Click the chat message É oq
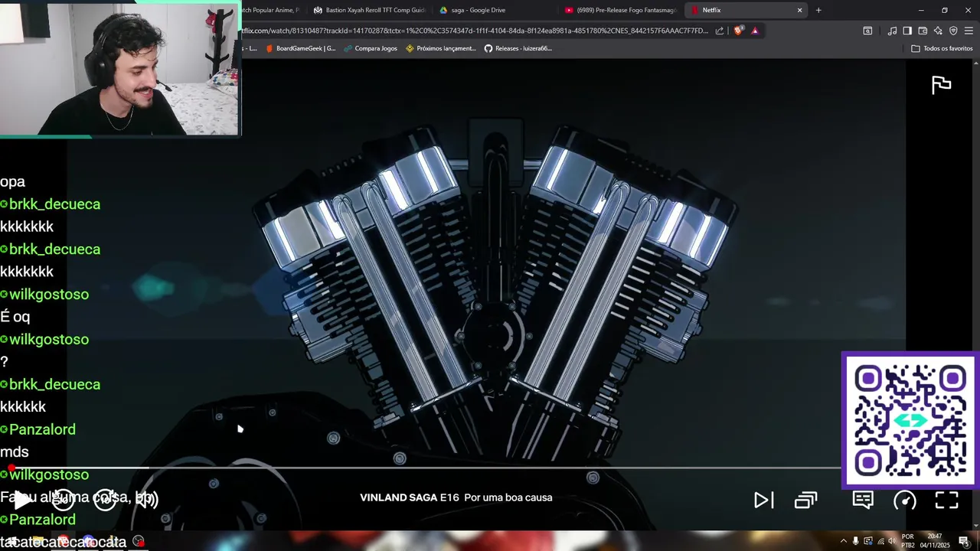This screenshot has height=551, width=980. click(x=15, y=317)
